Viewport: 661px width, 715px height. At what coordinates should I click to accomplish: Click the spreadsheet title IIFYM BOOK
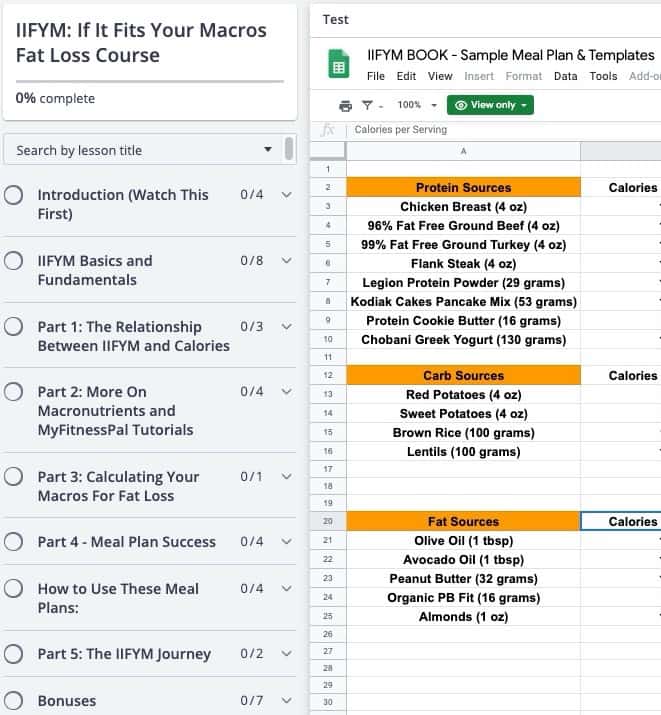[x=511, y=55]
